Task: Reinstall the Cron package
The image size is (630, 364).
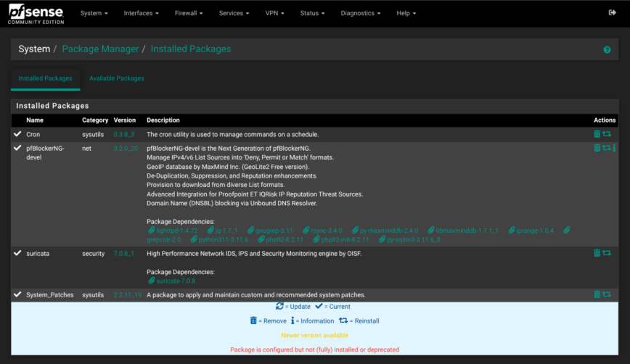Action: (x=607, y=134)
